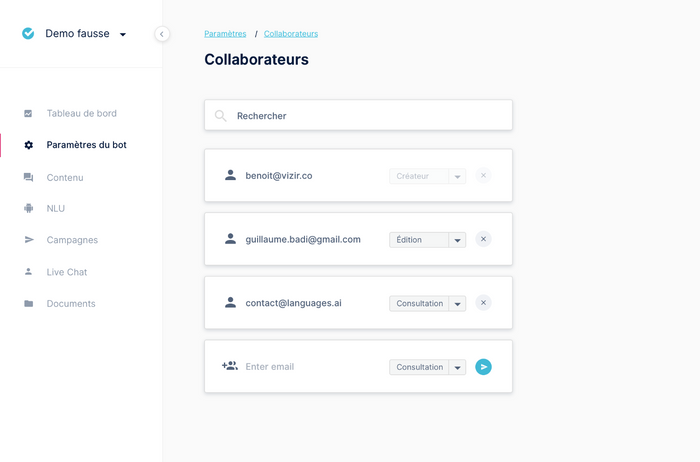
Task: Focus the Enter email input field
Action: (x=312, y=367)
